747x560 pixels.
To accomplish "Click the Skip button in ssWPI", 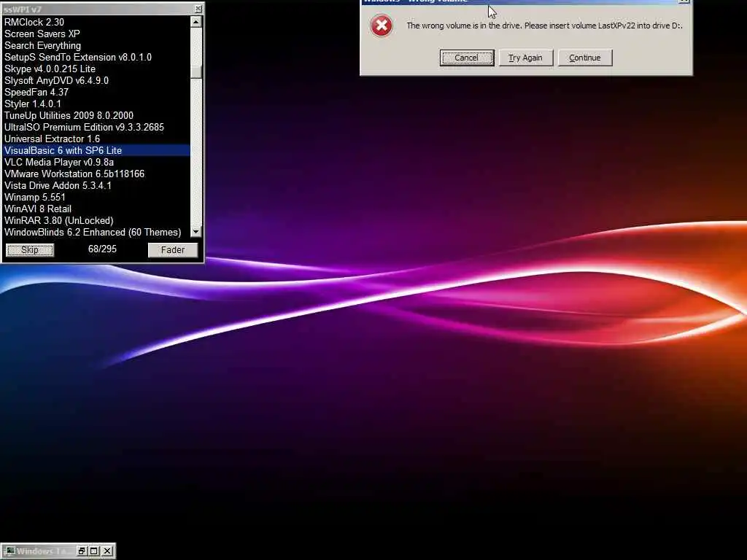I will click(x=30, y=250).
